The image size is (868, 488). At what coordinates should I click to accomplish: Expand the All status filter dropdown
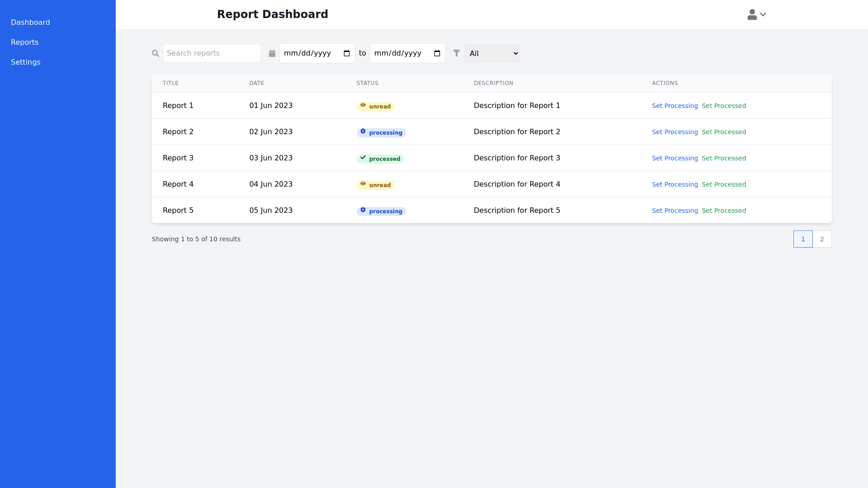click(492, 53)
